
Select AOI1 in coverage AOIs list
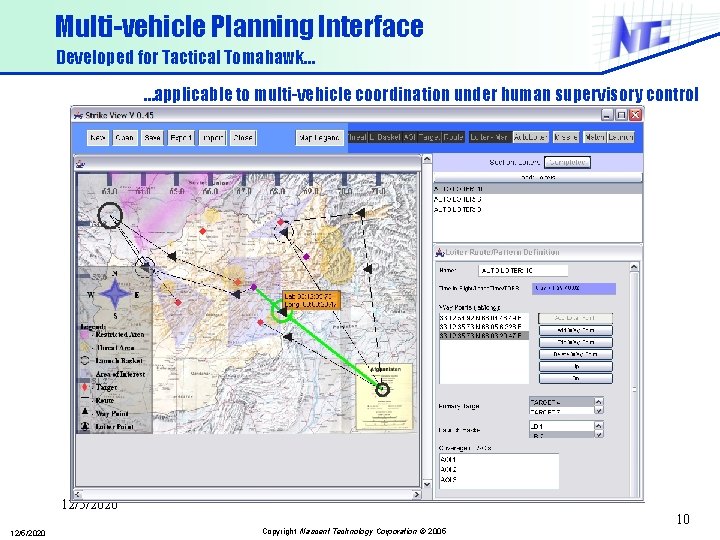pyautogui.click(x=499, y=459)
